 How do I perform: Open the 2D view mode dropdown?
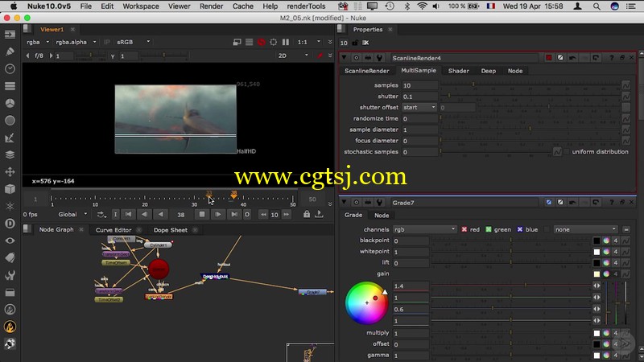pos(293,56)
